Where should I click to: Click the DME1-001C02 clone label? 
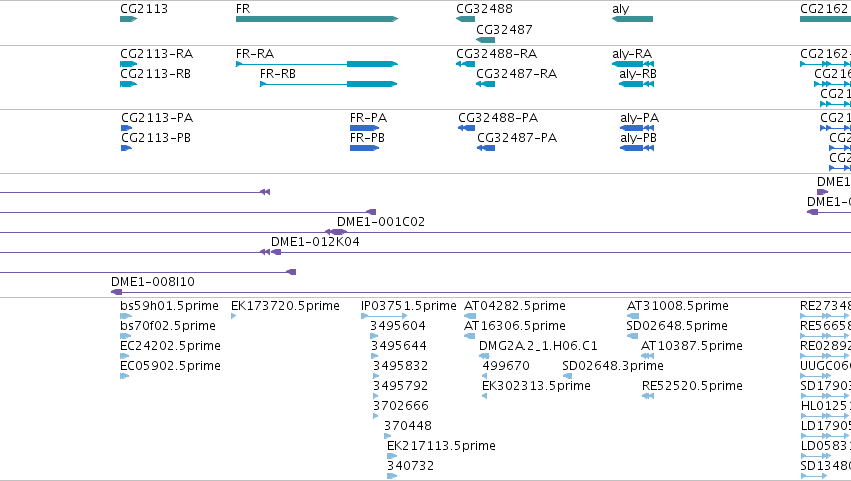coord(381,222)
